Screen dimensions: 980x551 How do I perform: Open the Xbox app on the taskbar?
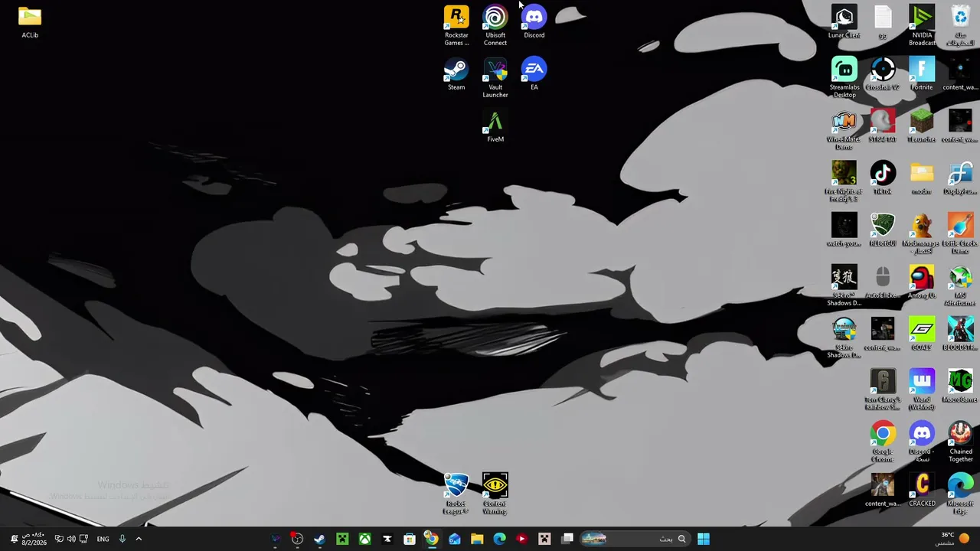(364, 539)
